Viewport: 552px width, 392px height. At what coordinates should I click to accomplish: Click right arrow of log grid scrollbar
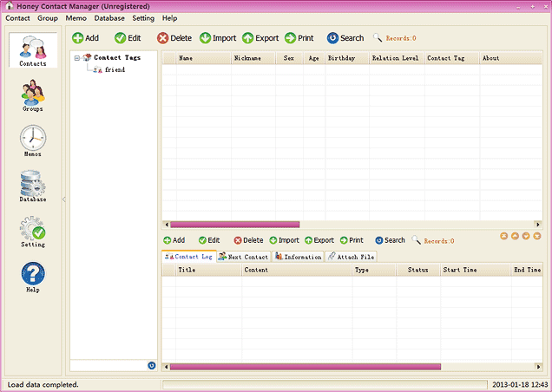(x=537, y=367)
